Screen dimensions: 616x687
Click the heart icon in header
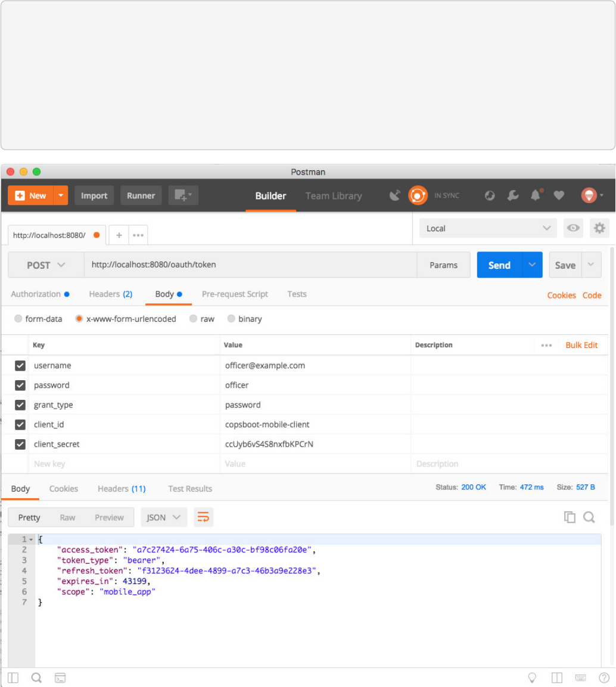[559, 195]
